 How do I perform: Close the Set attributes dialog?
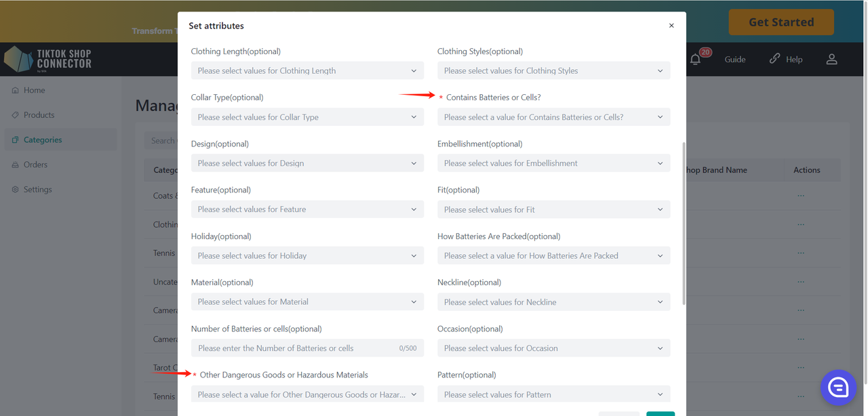671,26
